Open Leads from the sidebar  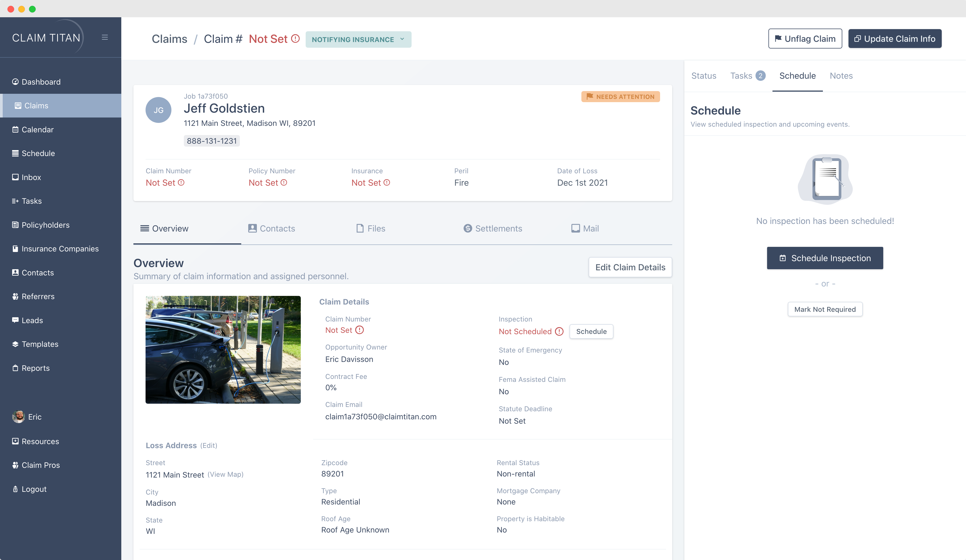click(x=32, y=320)
